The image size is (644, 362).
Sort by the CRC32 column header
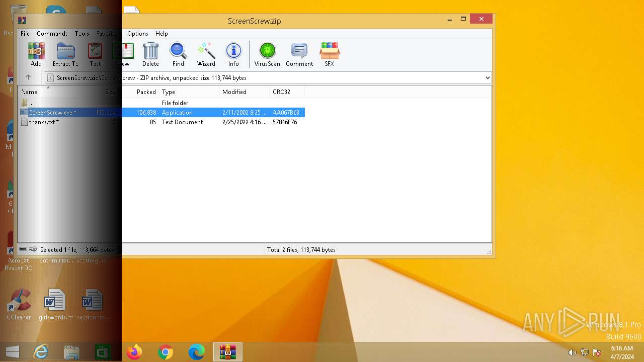click(287, 92)
